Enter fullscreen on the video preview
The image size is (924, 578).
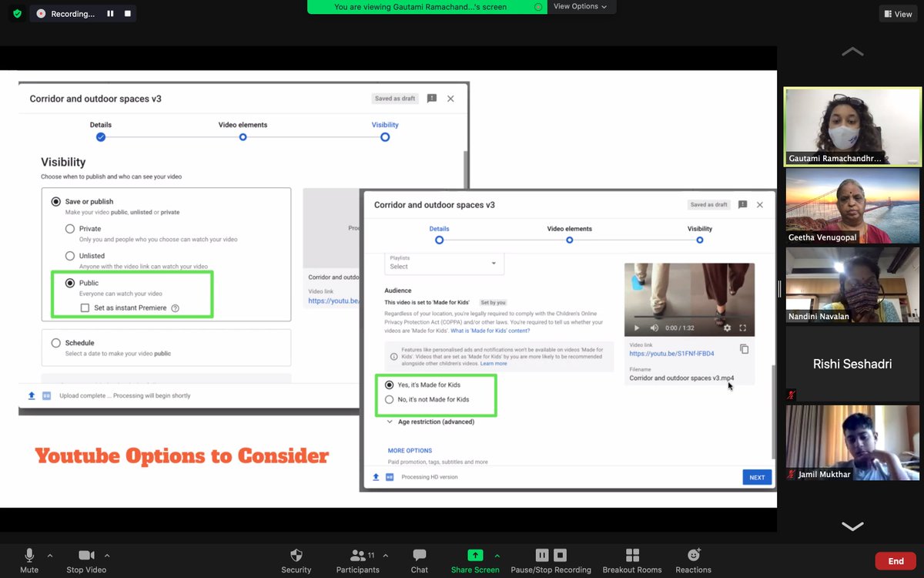click(x=743, y=328)
